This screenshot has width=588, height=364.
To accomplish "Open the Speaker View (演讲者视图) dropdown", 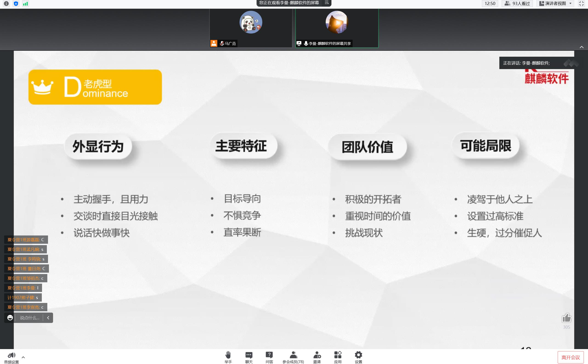I will pos(555,4).
